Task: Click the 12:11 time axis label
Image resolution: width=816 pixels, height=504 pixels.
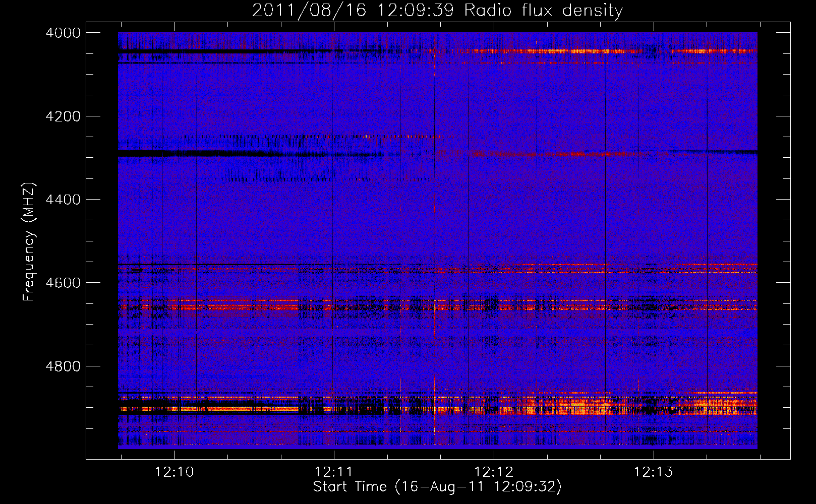Action: (x=334, y=472)
